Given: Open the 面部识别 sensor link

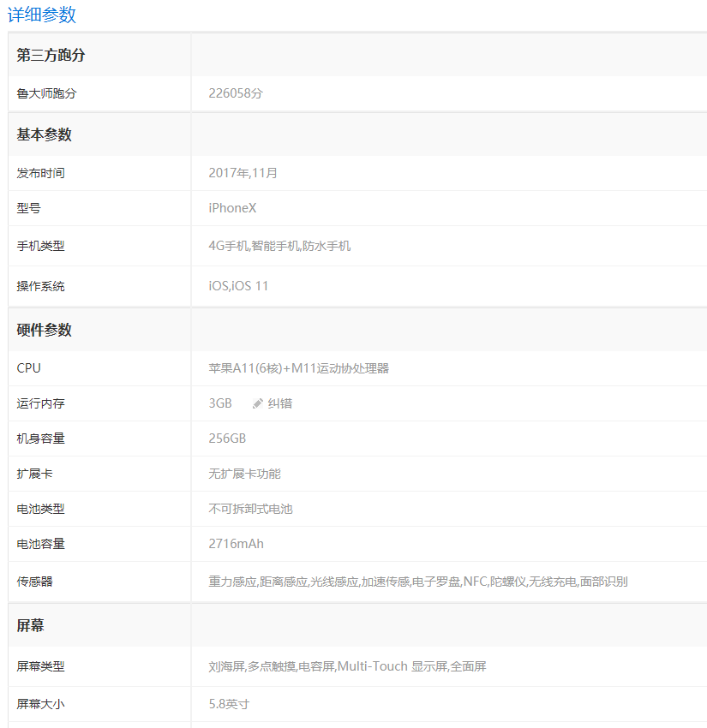Looking at the screenshot, I should click(603, 582).
